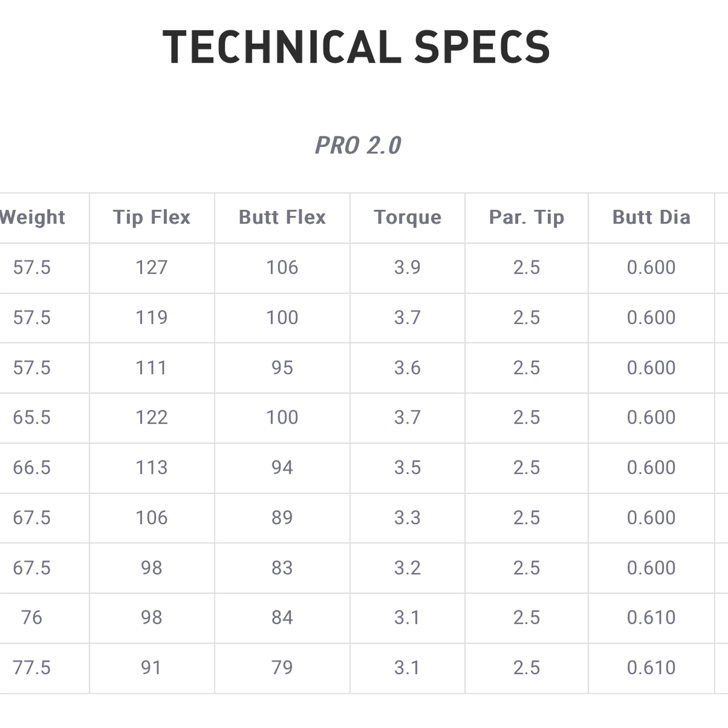Select the Butt Flex cell showing 79
The width and height of the screenshot is (728, 728).
282,669
